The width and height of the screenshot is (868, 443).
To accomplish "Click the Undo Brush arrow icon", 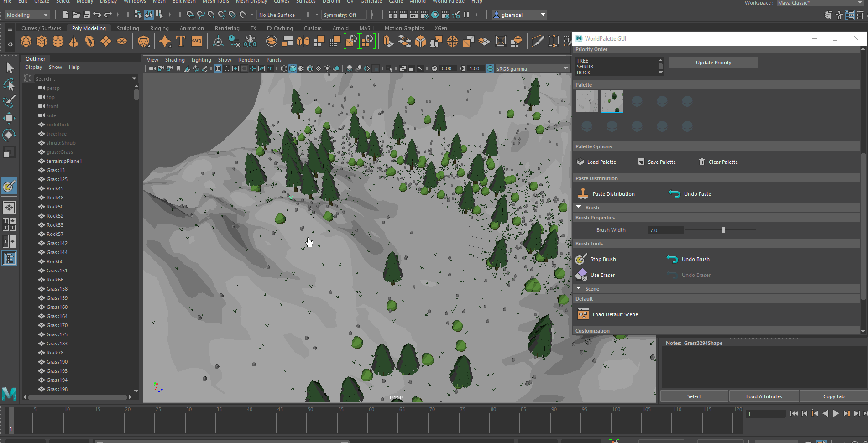I will coord(672,259).
